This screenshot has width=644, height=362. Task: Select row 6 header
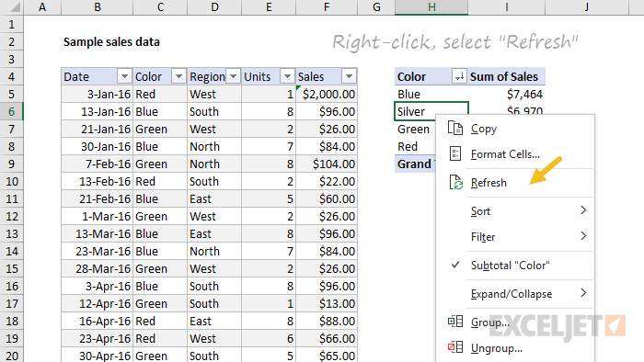coord(11,111)
